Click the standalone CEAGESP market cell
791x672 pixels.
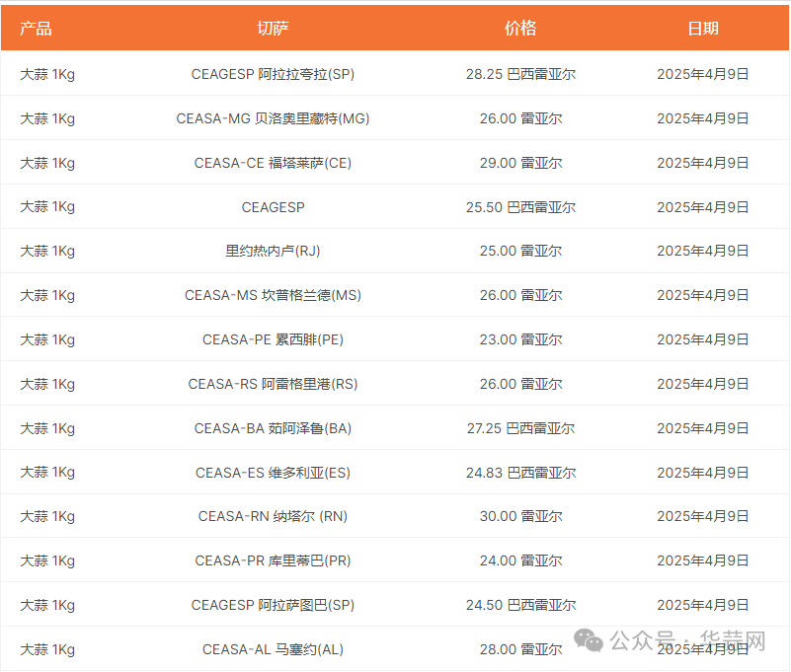click(x=273, y=207)
